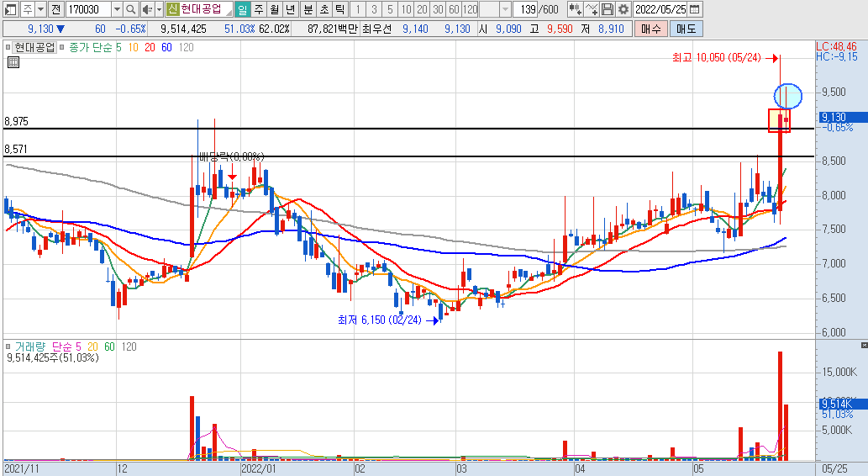Open the calendar date picker icon
868x476 pixels.
[x=695, y=9]
